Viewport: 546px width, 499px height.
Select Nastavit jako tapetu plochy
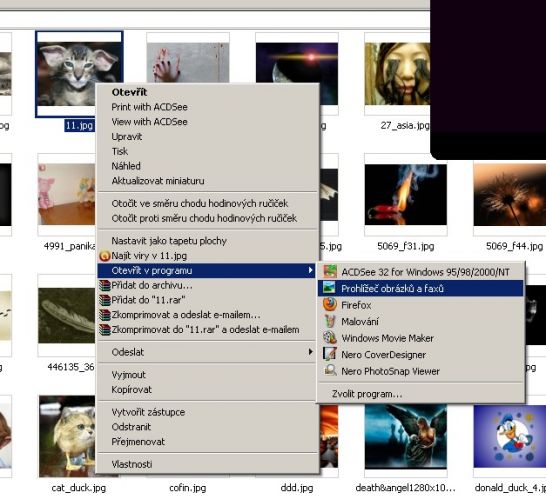tap(169, 241)
